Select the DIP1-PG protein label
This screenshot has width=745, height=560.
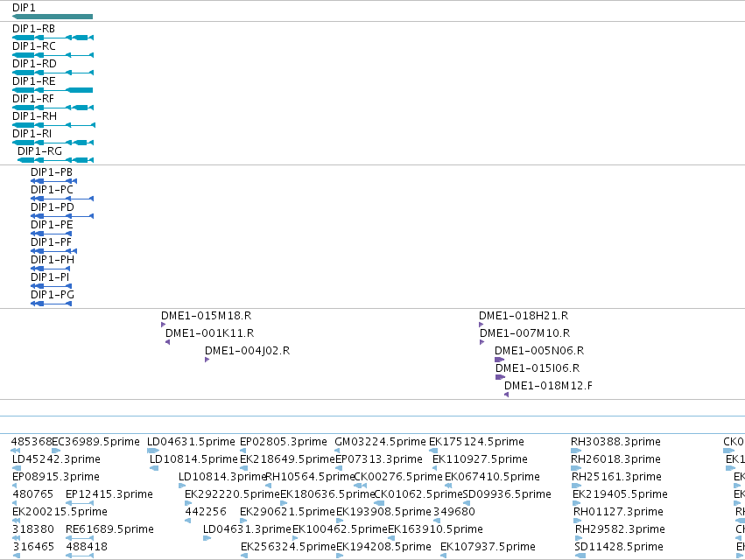click(x=53, y=295)
